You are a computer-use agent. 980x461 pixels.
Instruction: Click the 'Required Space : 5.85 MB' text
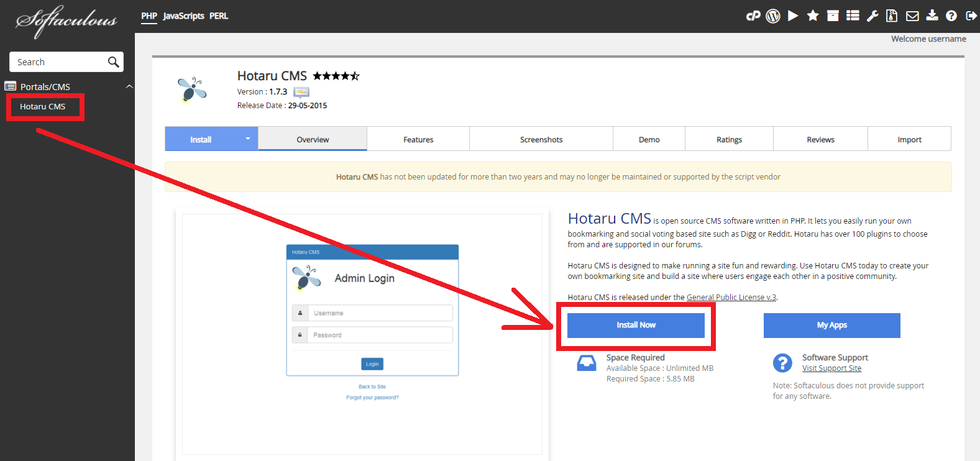(651, 378)
